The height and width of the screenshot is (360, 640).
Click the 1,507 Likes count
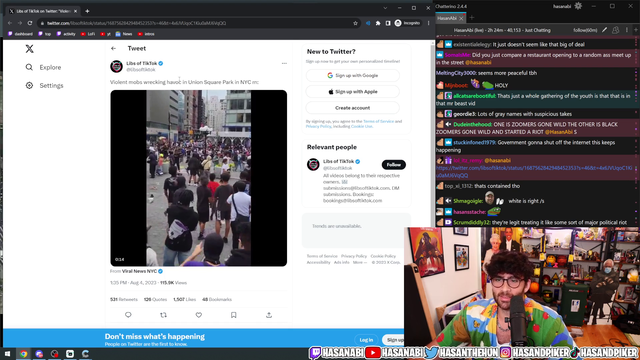tap(184, 299)
